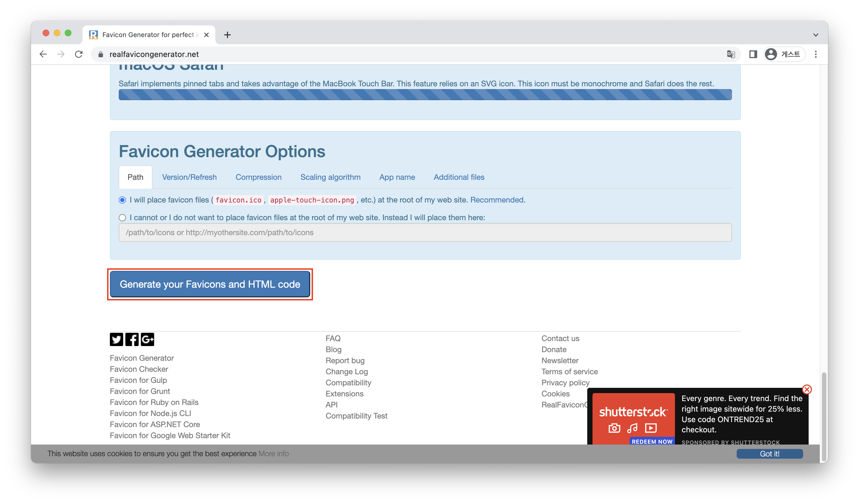Open the Extensions footer link
The width and height of the screenshot is (859, 504).
point(344,394)
